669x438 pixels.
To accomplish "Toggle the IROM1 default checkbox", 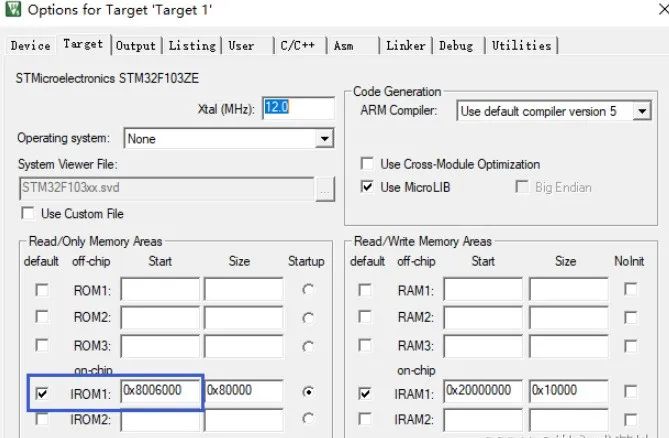I will [41, 393].
